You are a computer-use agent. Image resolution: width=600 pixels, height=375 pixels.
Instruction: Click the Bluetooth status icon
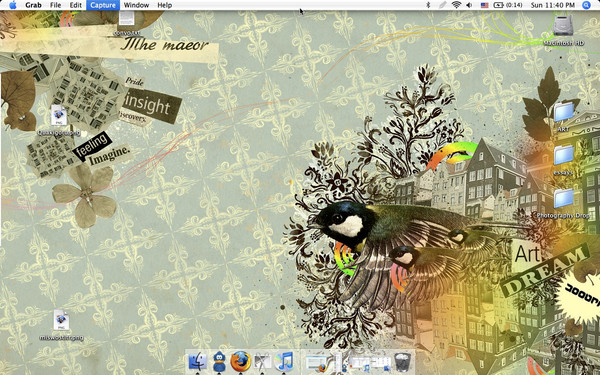click(428, 5)
